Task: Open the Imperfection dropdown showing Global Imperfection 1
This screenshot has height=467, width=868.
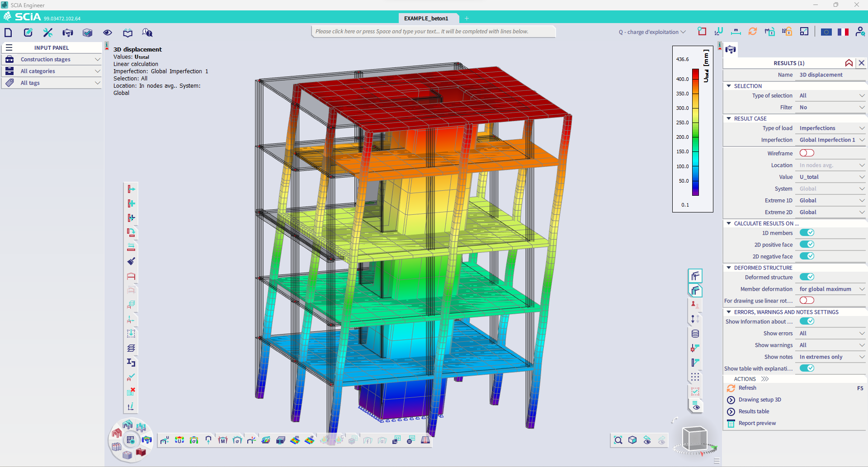Action: (830, 140)
